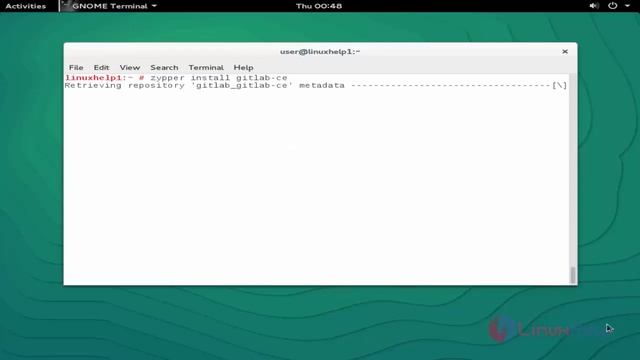The height and width of the screenshot is (360, 640).
Task: Click the terminal title user@linuxhelp1:~
Action: click(320, 51)
